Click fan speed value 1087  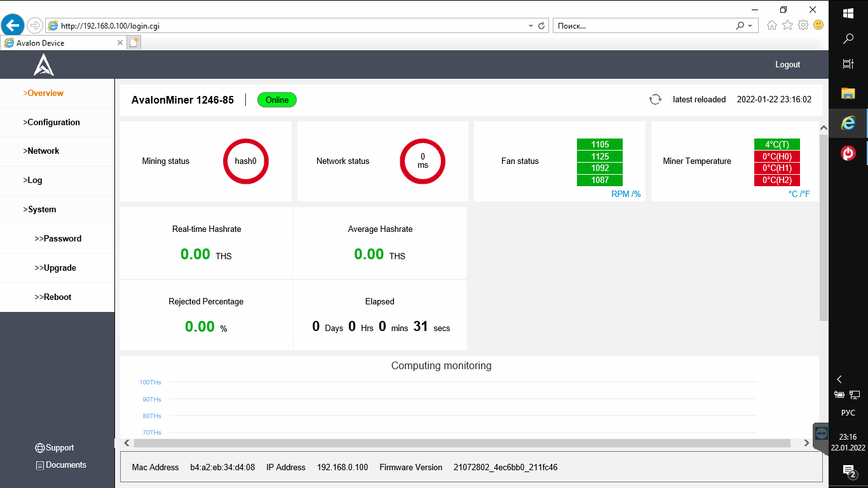coord(600,180)
